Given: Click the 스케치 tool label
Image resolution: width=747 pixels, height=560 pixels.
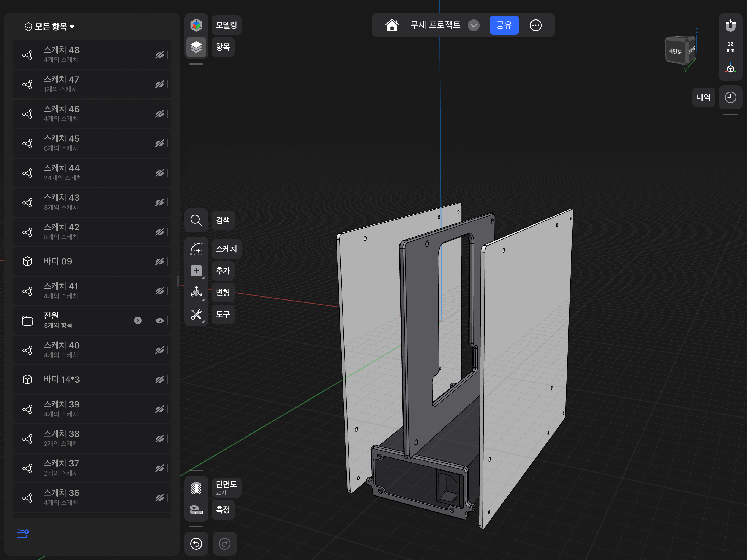Looking at the screenshot, I should 226,249.
